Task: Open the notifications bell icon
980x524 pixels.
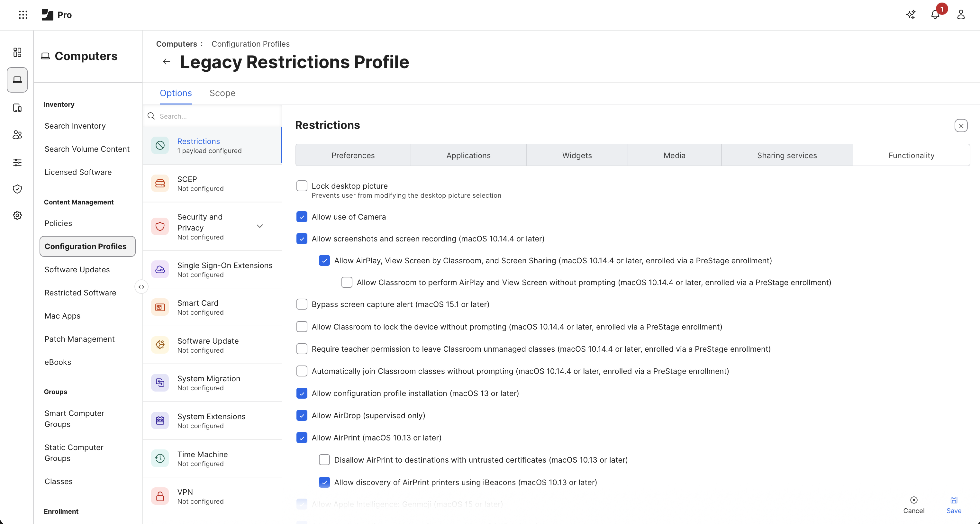Action: coord(935,15)
